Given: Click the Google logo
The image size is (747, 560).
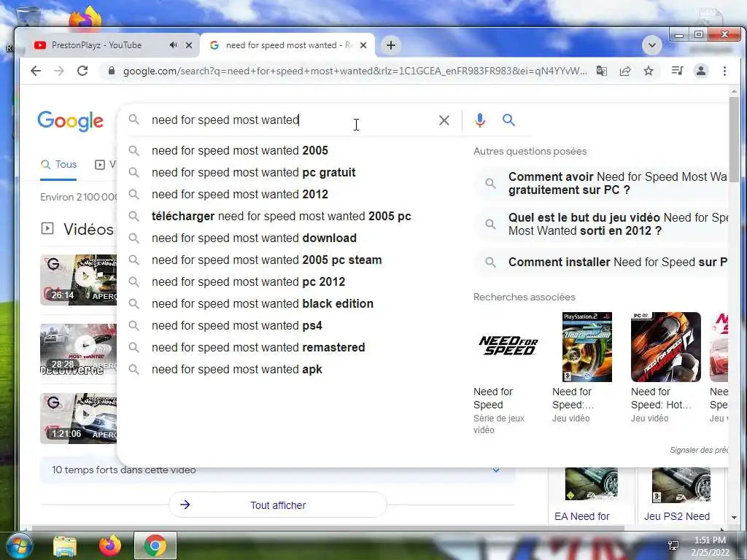Looking at the screenshot, I should [71, 121].
